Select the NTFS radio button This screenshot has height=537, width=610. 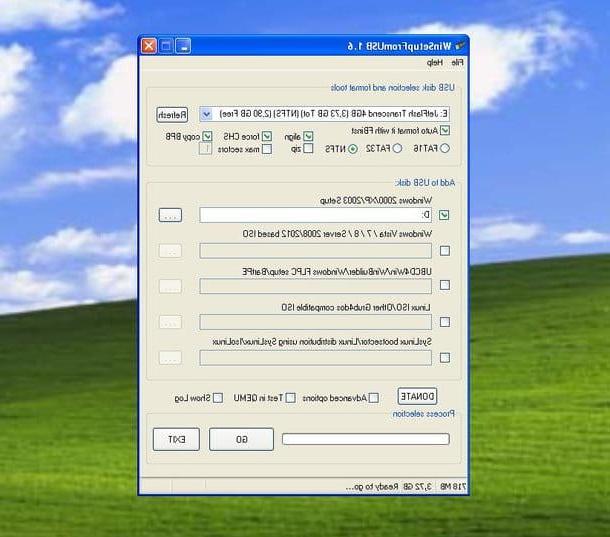(352, 149)
